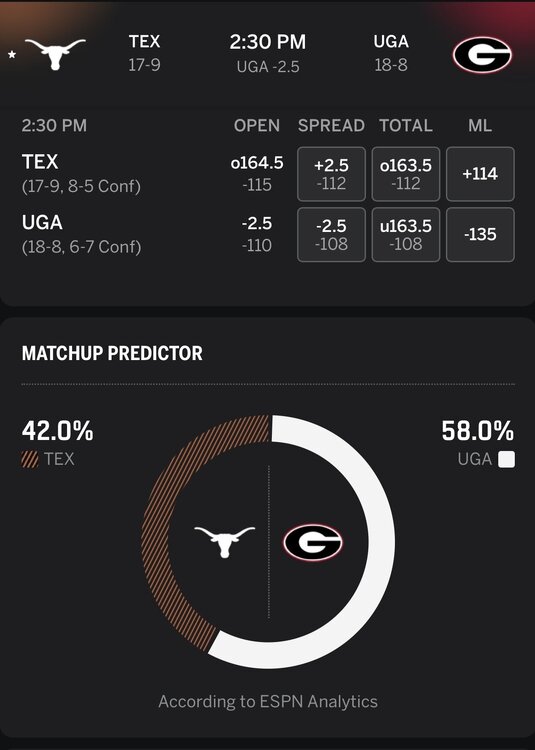Select TEX +2.5 spread bet button
The height and width of the screenshot is (750, 535).
[331, 174]
